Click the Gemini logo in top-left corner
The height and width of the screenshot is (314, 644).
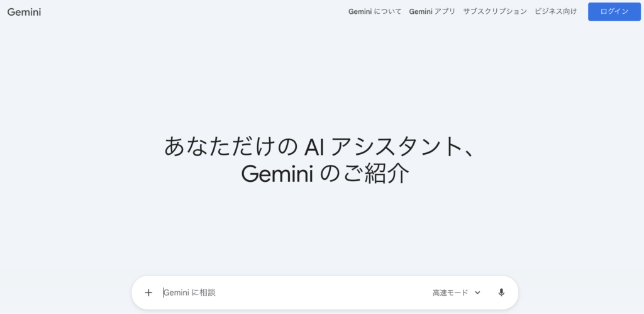(x=25, y=12)
